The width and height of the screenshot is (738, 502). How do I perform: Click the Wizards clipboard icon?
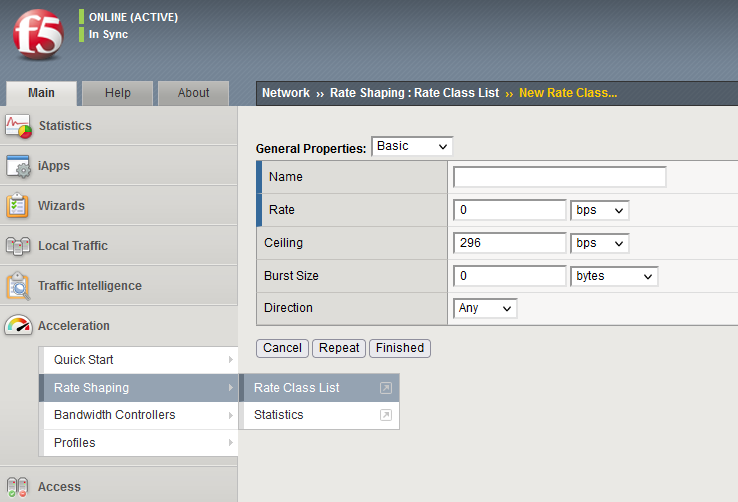point(19,206)
